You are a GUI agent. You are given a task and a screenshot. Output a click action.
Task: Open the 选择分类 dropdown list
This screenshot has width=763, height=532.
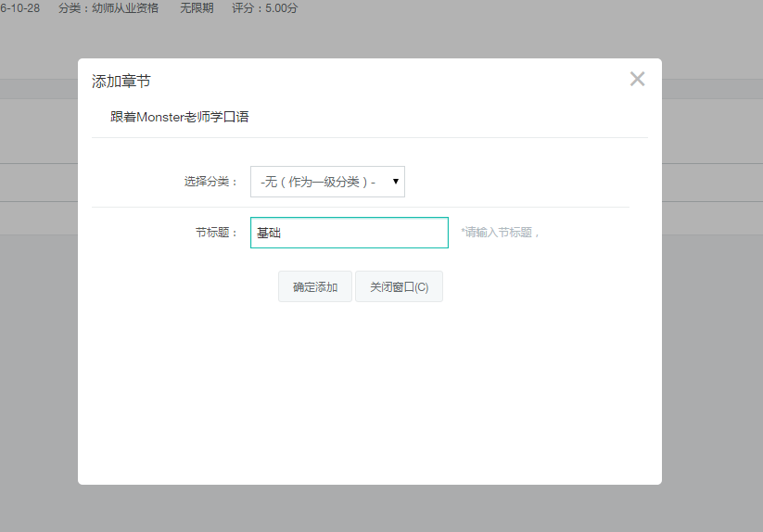[x=327, y=182]
